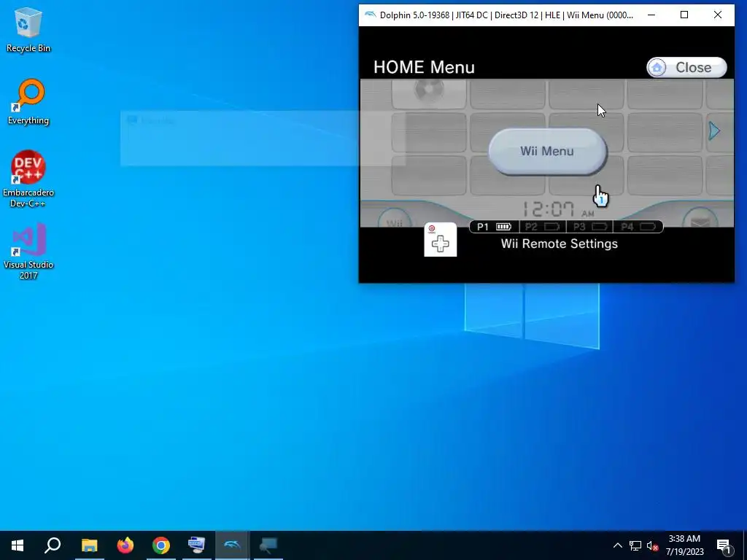The width and height of the screenshot is (747, 560).
Task: Open the Recycle Bin desktop icon
Action: click(28, 30)
